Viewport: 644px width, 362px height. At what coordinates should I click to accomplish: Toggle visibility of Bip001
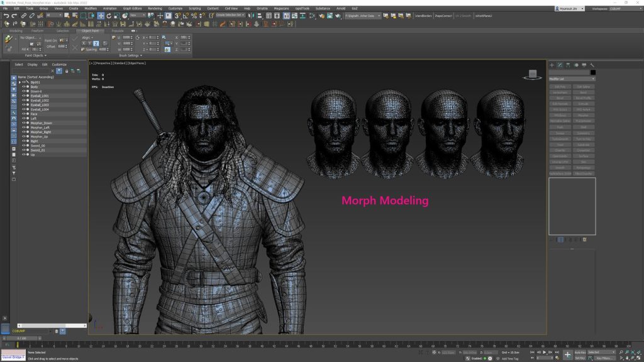tap(24, 82)
